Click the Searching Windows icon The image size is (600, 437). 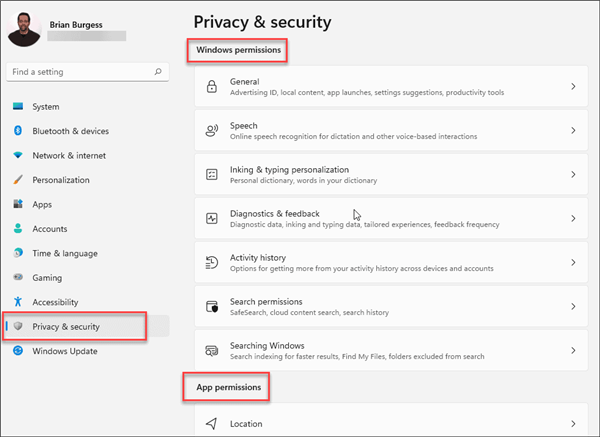click(x=211, y=350)
